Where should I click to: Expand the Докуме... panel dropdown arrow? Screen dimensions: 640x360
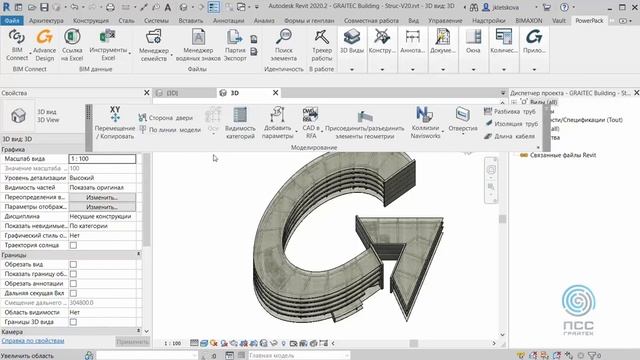point(443,69)
